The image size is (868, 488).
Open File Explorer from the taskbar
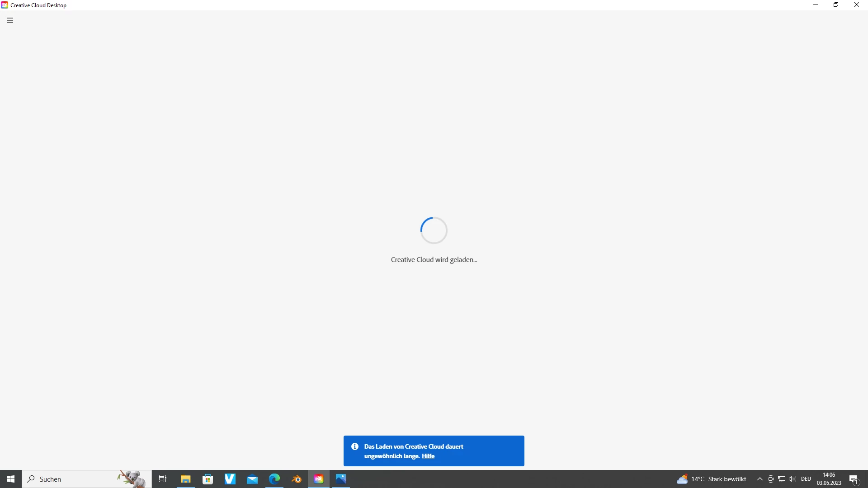pyautogui.click(x=186, y=479)
